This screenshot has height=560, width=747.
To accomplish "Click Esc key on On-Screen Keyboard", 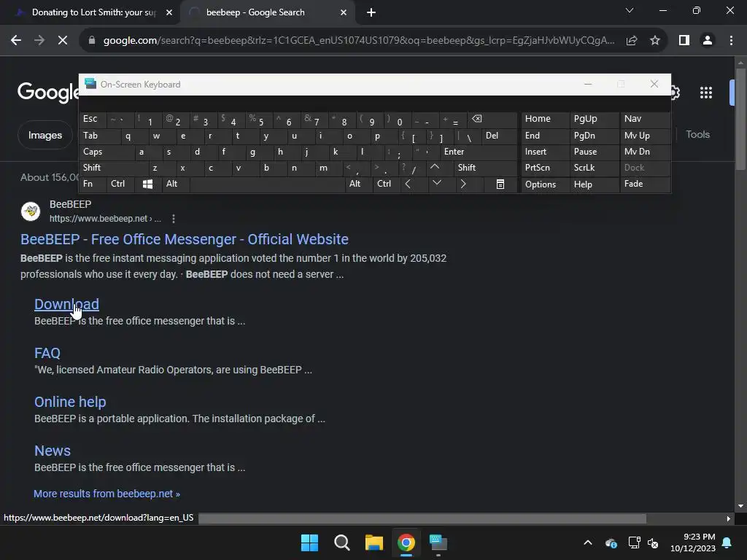I will (93, 119).
